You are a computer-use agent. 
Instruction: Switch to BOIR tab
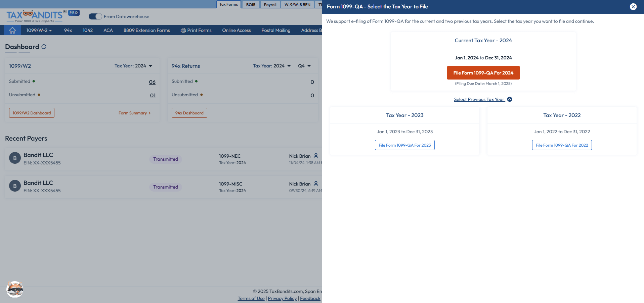click(x=251, y=5)
